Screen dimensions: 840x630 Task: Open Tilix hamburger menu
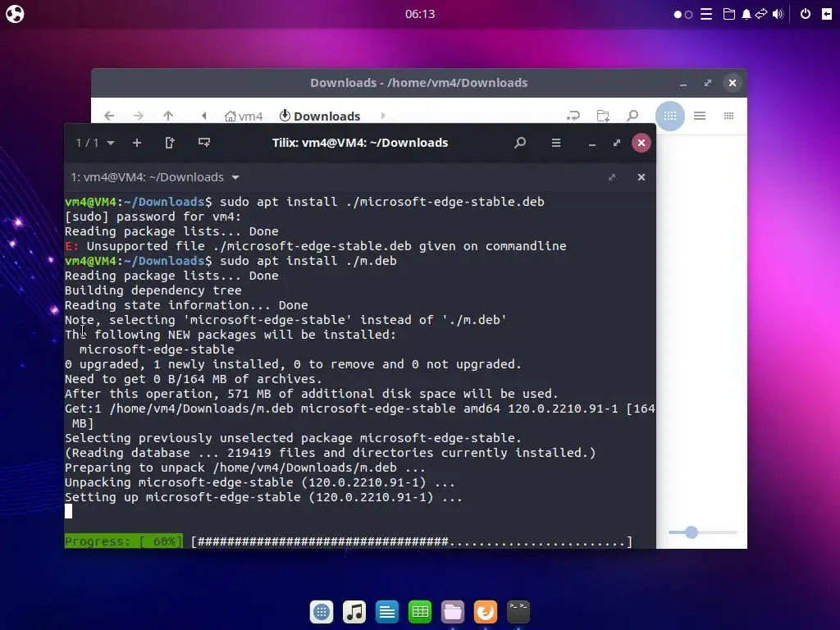(x=556, y=143)
